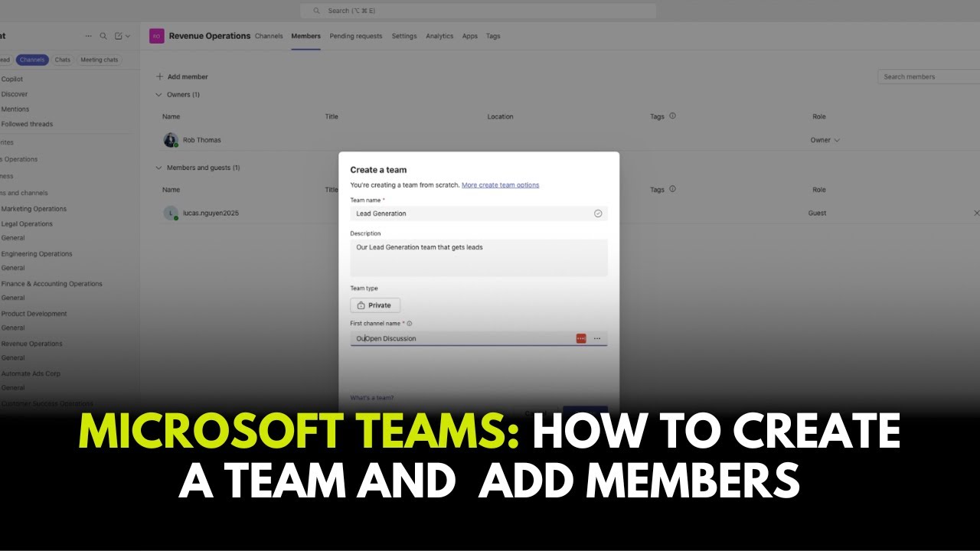The image size is (980, 551).
Task: Open Followed threads in the sidebar
Action: tap(27, 124)
